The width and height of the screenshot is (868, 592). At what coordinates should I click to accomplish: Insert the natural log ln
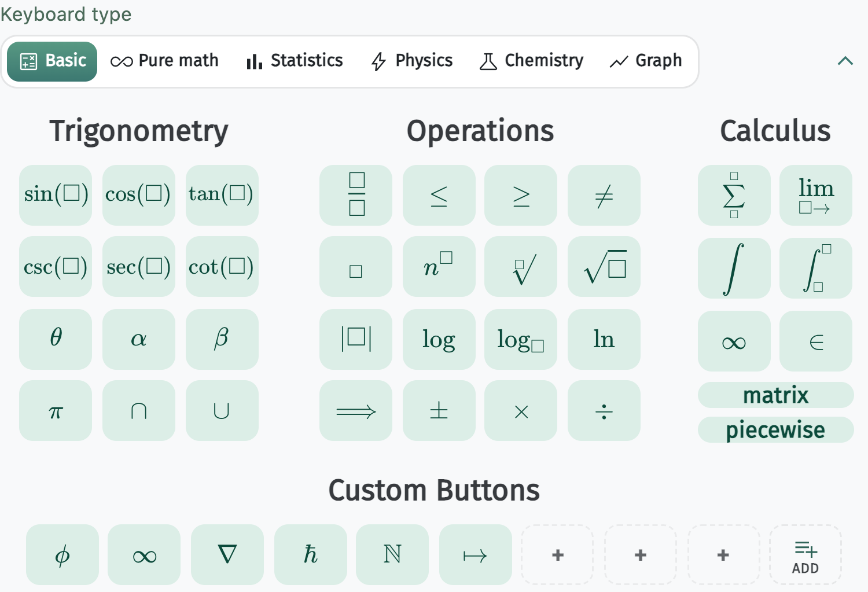coord(604,339)
